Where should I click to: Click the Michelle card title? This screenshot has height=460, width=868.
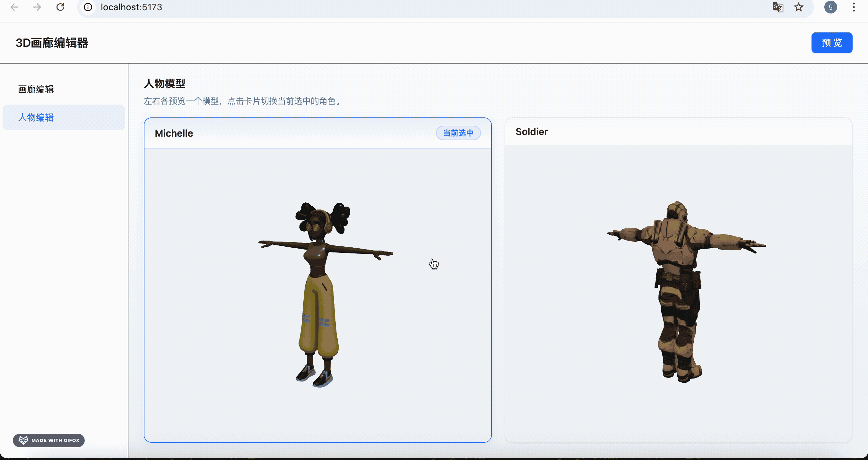[x=174, y=133]
